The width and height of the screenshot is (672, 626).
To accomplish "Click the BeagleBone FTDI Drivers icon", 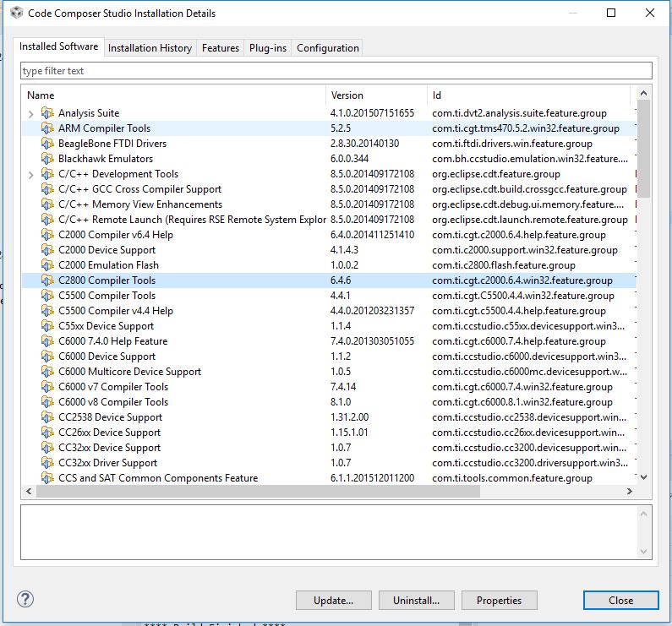I will [x=47, y=144].
